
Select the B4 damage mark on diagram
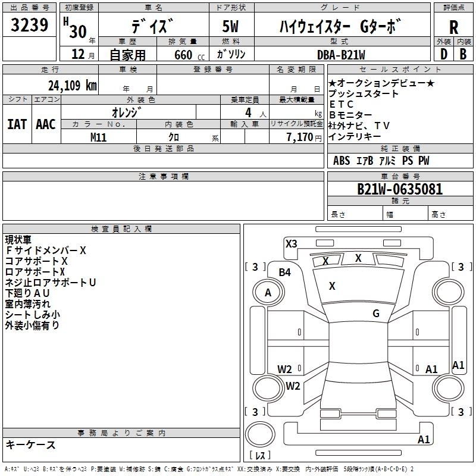click(285, 273)
